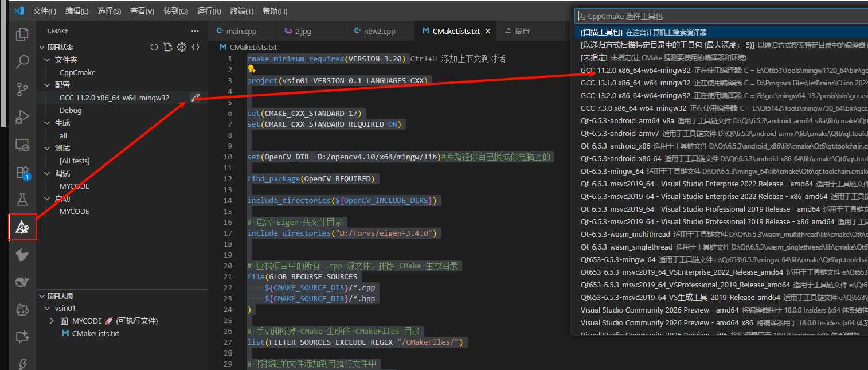Select the [扫描工具包] option

point(721,32)
